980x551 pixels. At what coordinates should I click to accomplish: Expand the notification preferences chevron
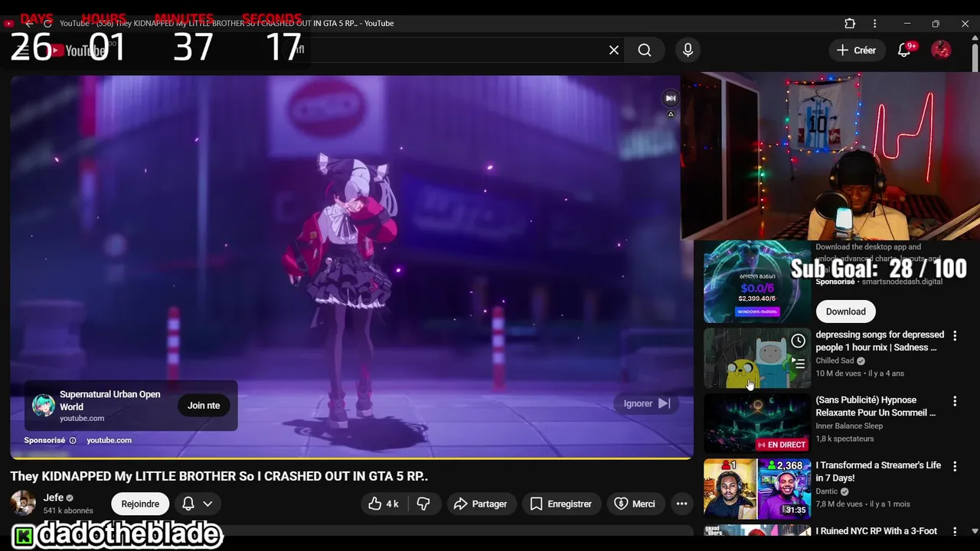[x=207, y=504]
